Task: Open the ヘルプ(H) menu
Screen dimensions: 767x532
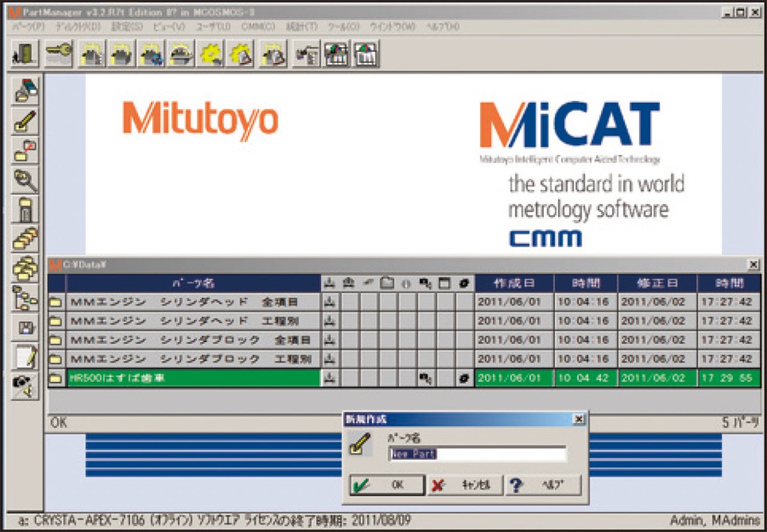Action: [442, 27]
